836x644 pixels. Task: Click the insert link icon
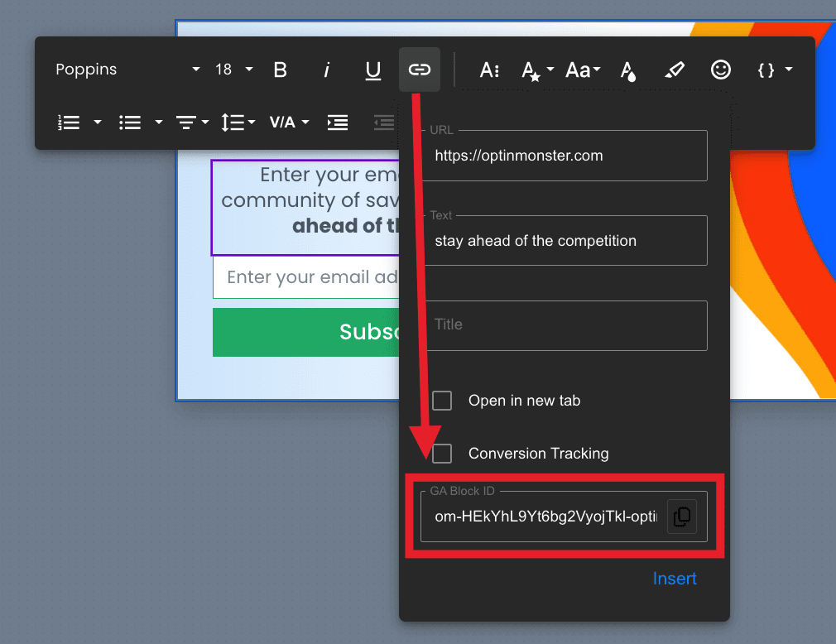coord(420,70)
